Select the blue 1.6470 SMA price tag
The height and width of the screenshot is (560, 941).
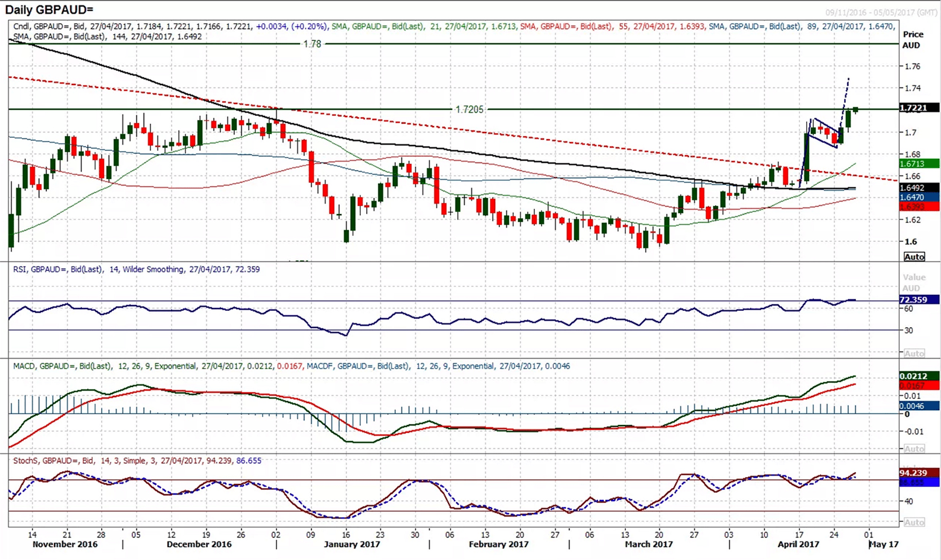918,197
